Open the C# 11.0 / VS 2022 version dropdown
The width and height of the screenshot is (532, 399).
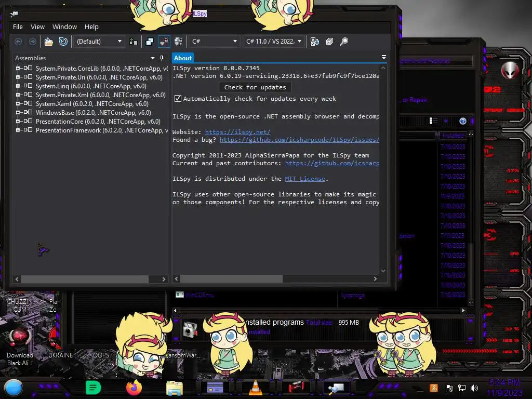pyautogui.click(x=274, y=42)
